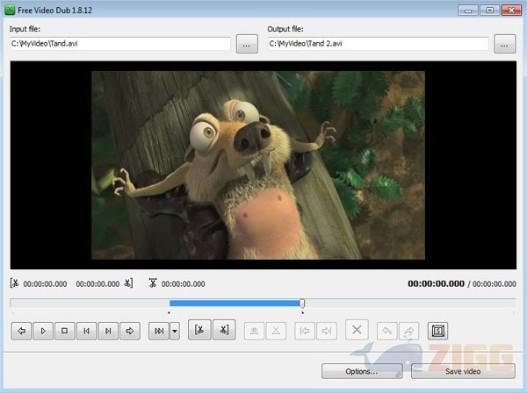The image size is (527, 393).
Task: Go to the selection start marker icon
Action: 305,331
